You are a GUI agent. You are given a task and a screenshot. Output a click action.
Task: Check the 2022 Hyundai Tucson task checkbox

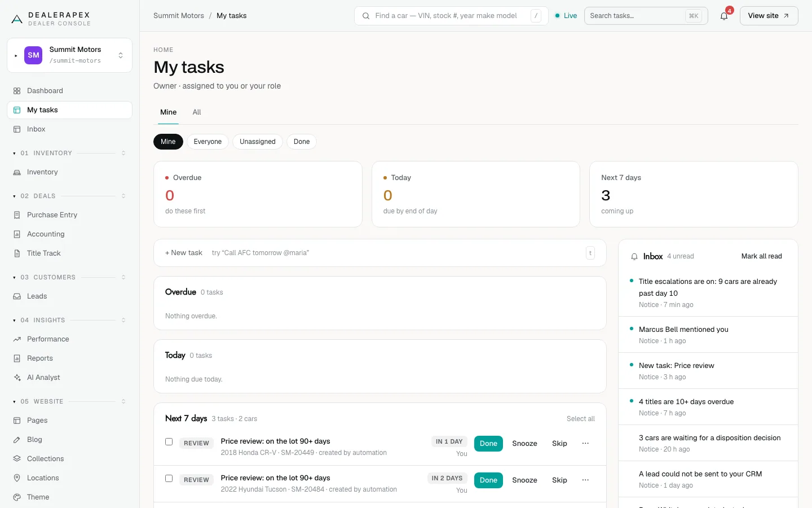click(169, 479)
